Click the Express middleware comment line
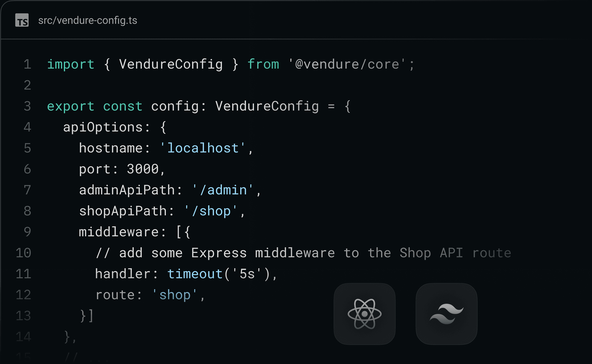Viewport: 592px width, 364px height. click(x=303, y=253)
